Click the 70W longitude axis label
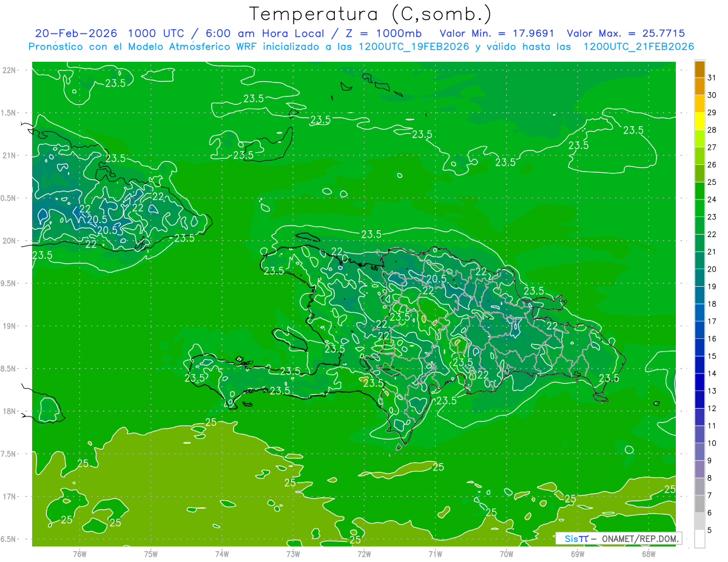 click(x=507, y=554)
